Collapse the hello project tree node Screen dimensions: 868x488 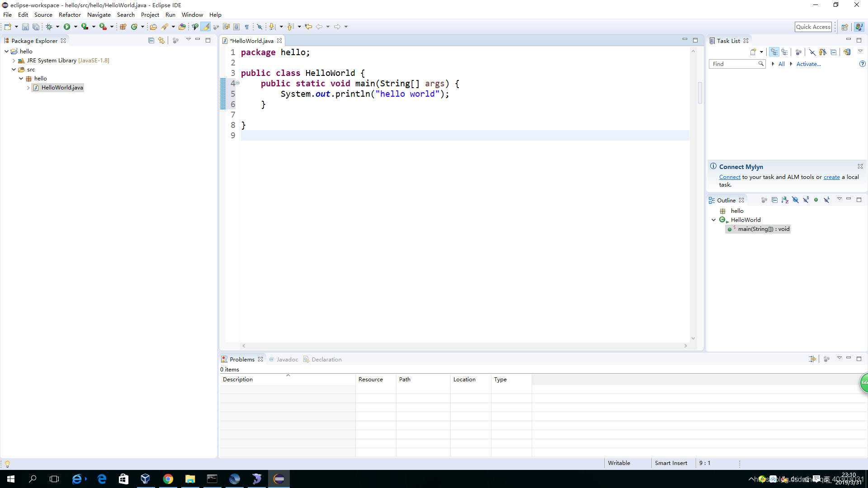(x=6, y=52)
